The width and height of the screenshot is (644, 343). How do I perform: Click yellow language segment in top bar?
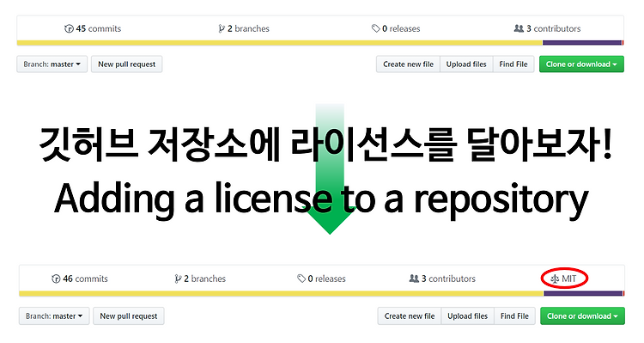[280, 43]
